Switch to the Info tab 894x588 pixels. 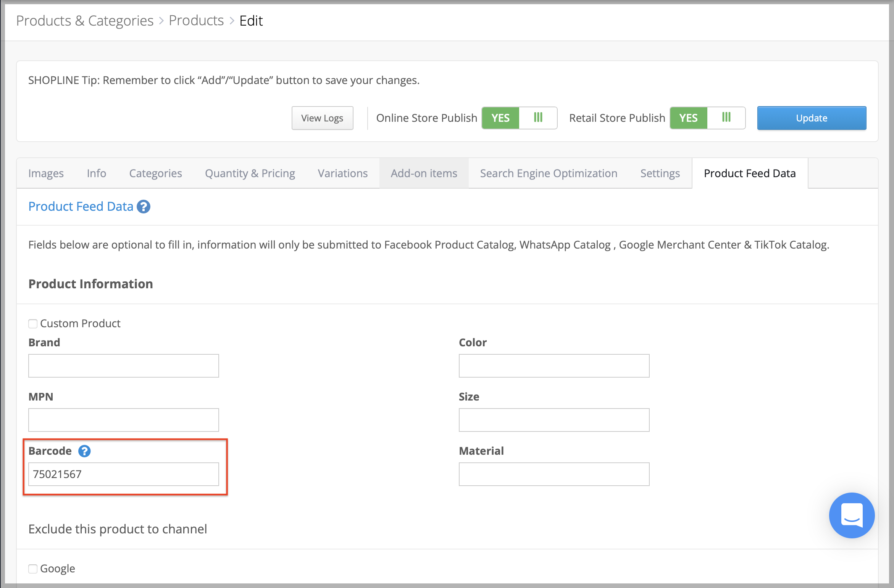(x=96, y=173)
